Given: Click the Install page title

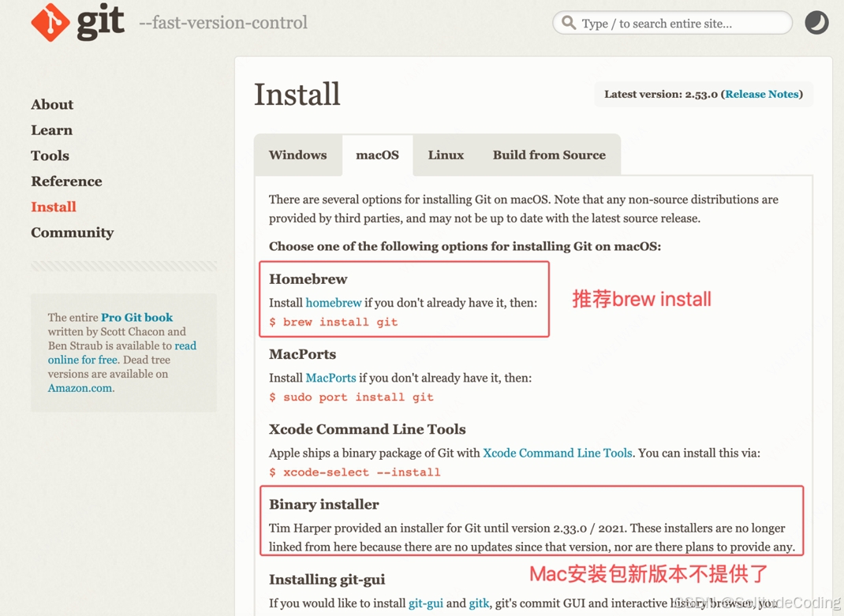Looking at the screenshot, I should tap(297, 94).
